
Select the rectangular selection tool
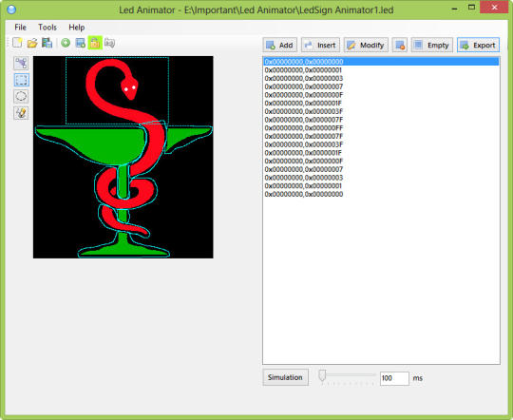pos(21,80)
